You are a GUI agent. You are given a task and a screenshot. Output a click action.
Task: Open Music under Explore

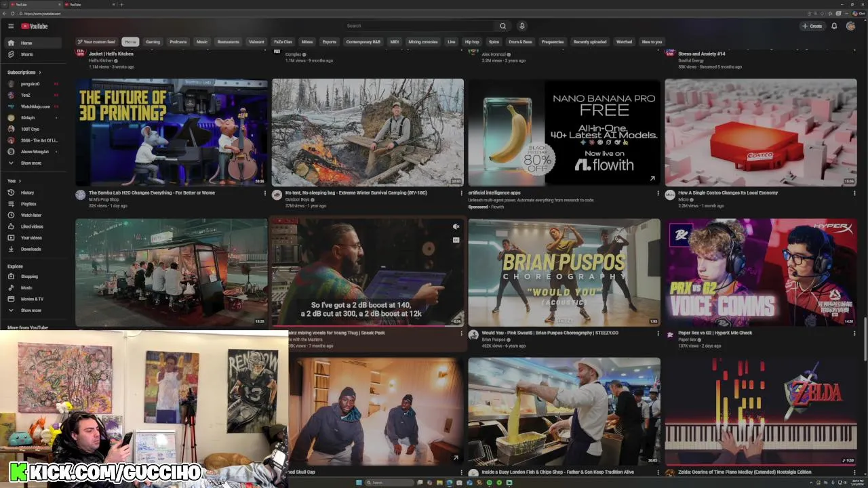[33, 287]
